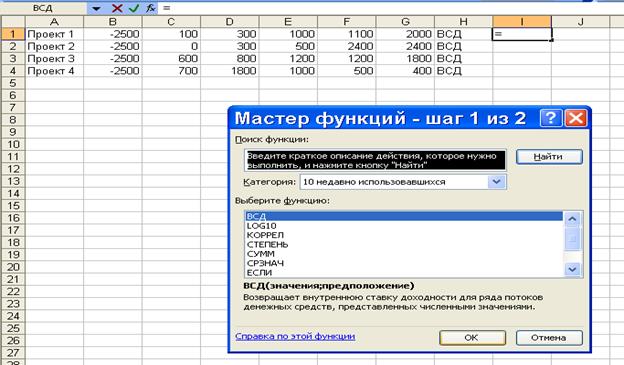Image resolution: width=624 pixels, height=365 pixels.
Task: Open Справка по этой функции link
Action: pos(295,336)
